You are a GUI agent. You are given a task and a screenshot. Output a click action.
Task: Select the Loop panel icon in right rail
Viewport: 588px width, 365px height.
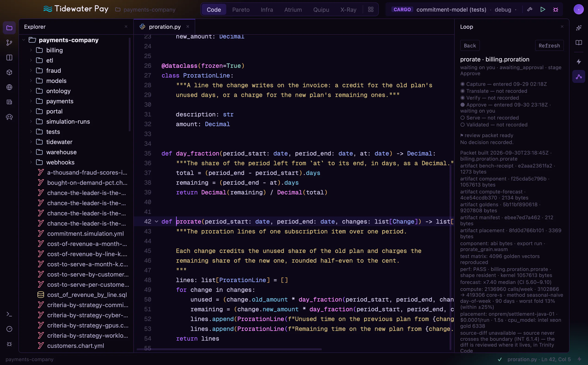579,77
